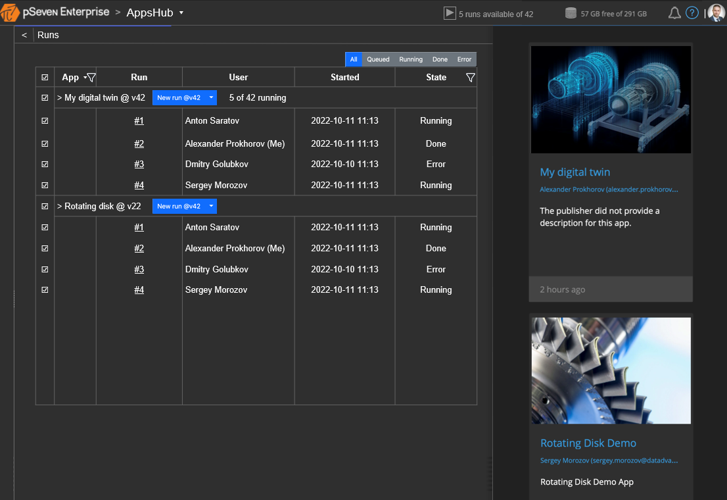This screenshot has height=500, width=727.
Task: Select the Running filter tab
Action: point(411,59)
